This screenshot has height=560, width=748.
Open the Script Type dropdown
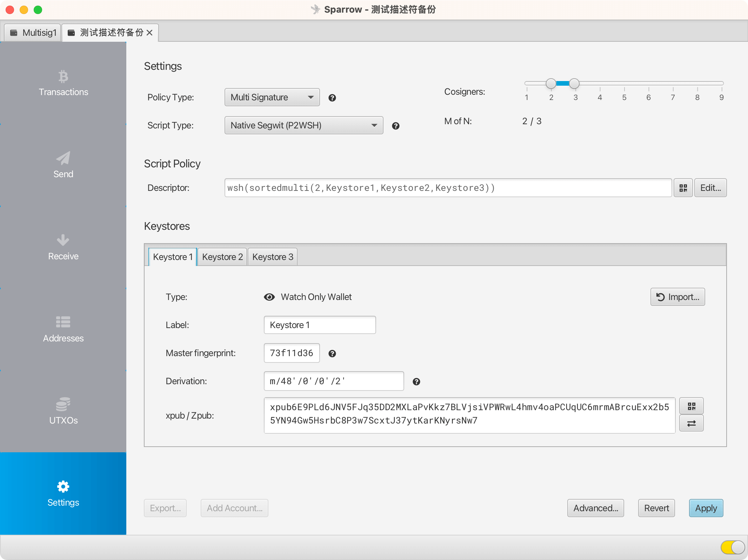(x=303, y=126)
